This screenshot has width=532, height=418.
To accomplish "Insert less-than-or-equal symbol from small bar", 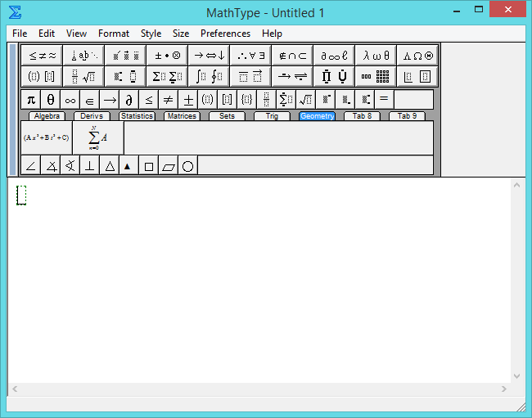I will point(149,100).
